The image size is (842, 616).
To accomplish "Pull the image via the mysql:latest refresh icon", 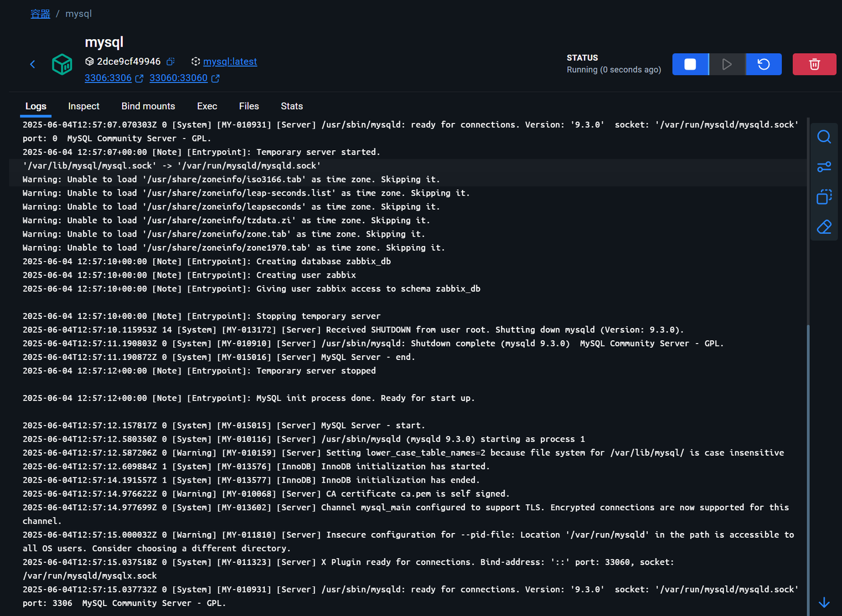I will coord(195,61).
